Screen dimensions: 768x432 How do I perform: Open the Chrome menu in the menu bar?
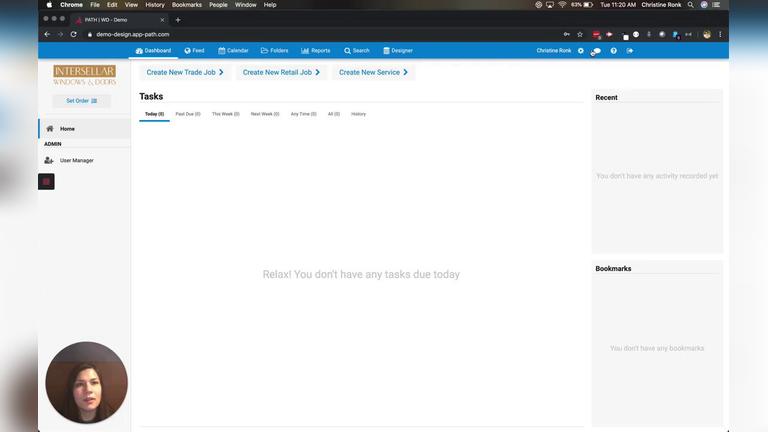click(72, 4)
